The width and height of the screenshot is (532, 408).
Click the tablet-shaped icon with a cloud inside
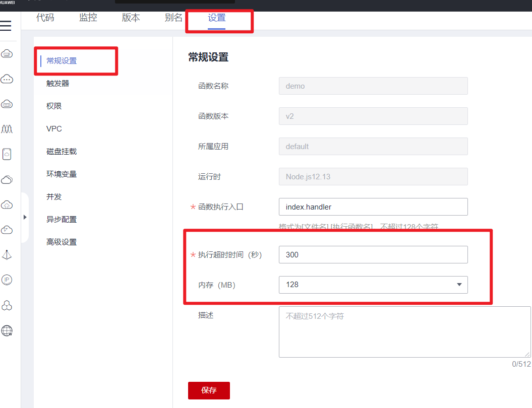click(7, 154)
